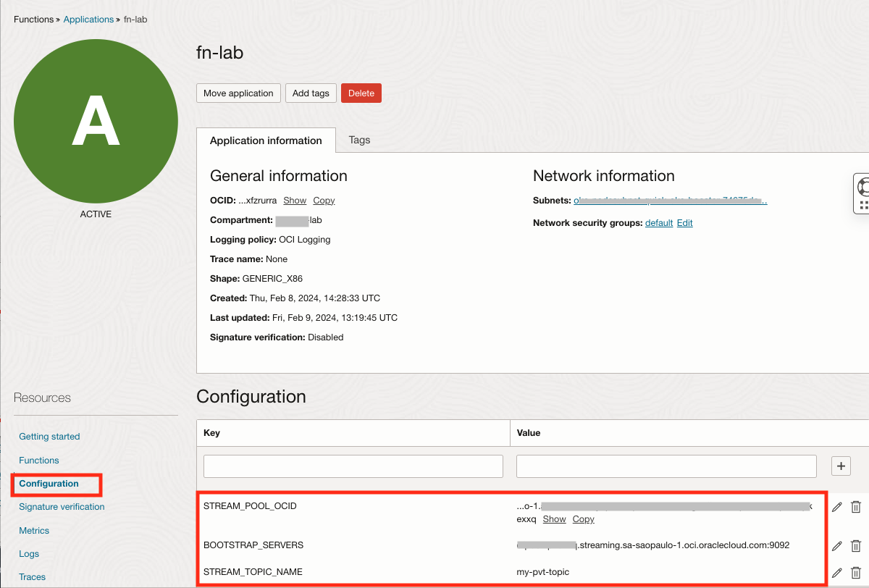Viewport: 869px width, 588px height.
Task: Select the Signature verification Disabled text
Action: [x=326, y=337]
